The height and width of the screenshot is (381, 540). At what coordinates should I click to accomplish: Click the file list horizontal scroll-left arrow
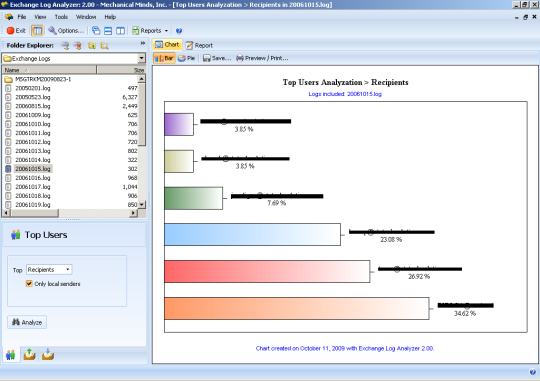pos(6,213)
